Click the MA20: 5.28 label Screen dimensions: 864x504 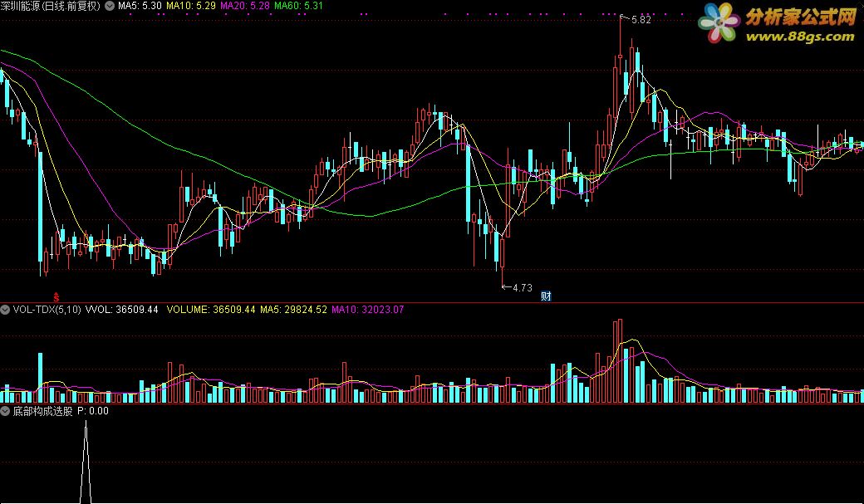coord(244,6)
